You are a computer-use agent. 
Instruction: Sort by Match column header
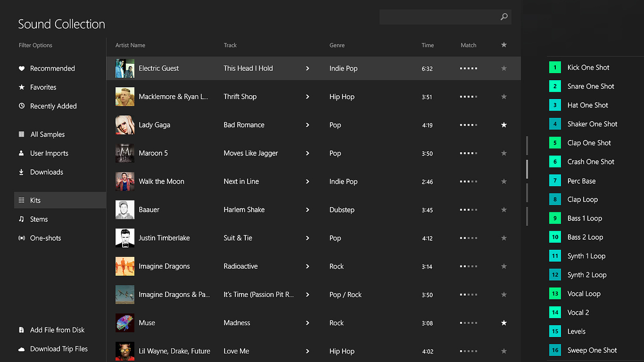pyautogui.click(x=468, y=45)
